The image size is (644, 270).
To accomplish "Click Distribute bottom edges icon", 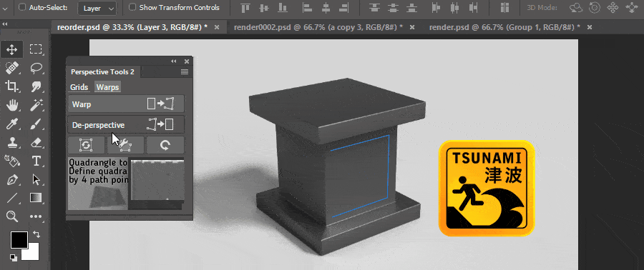I will 412,7.
